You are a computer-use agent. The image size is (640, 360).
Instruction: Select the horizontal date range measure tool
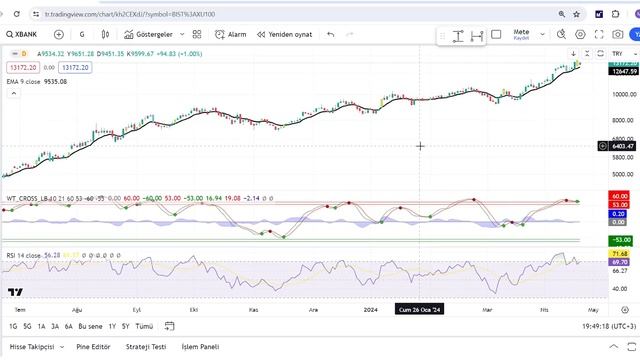(477, 36)
